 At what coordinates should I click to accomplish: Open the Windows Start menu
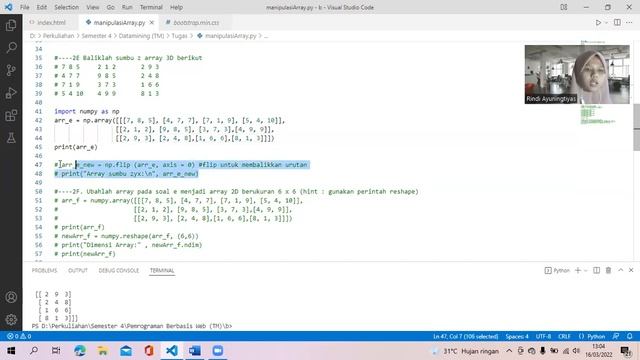tap(11, 351)
